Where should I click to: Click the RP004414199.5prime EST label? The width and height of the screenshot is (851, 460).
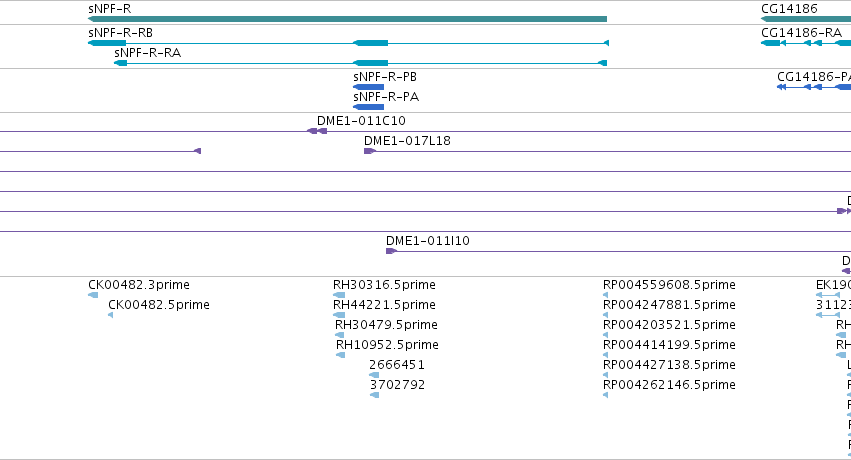tap(669, 344)
